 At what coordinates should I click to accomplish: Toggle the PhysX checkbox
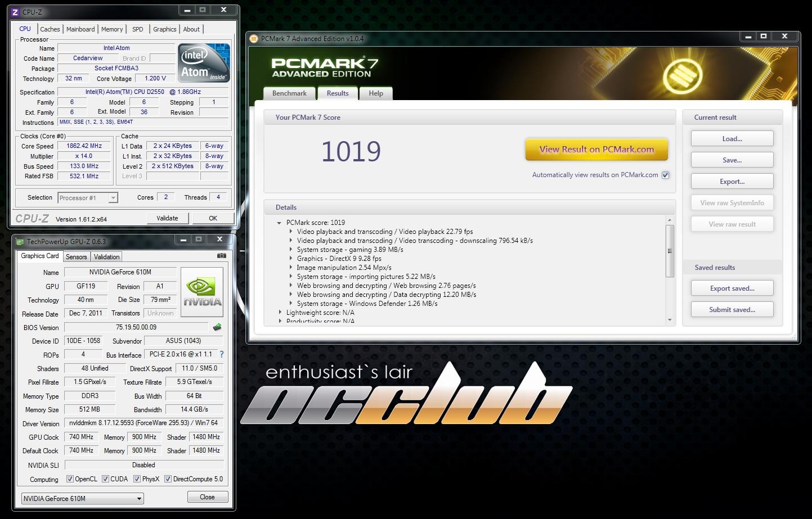click(137, 479)
